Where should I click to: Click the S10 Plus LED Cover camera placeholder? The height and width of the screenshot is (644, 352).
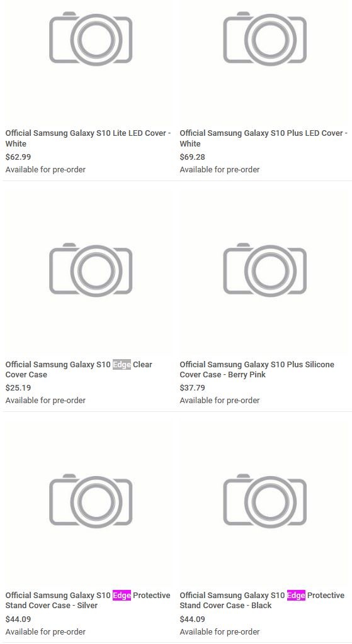click(265, 38)
